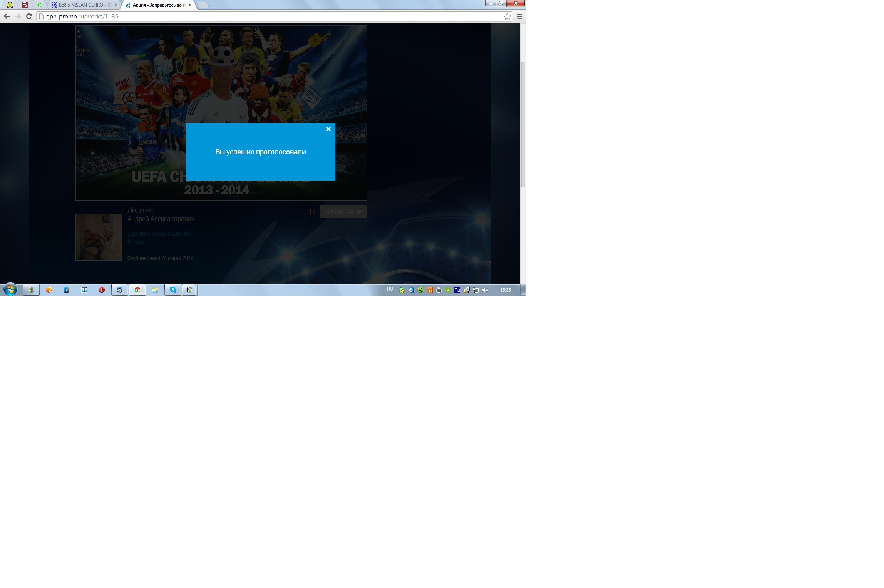Open the Windows Start menu

point(10,290)
